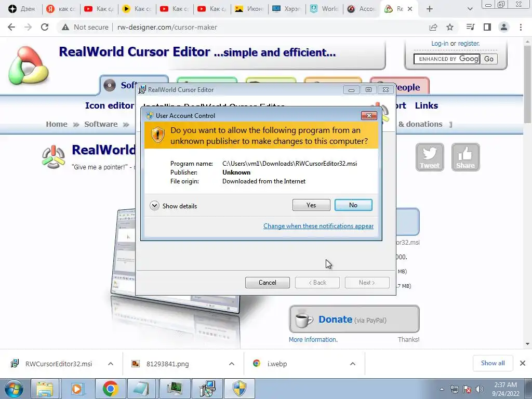Share this page icon in Chrome
Screen dimensions: 532x399
click(433, 27)
